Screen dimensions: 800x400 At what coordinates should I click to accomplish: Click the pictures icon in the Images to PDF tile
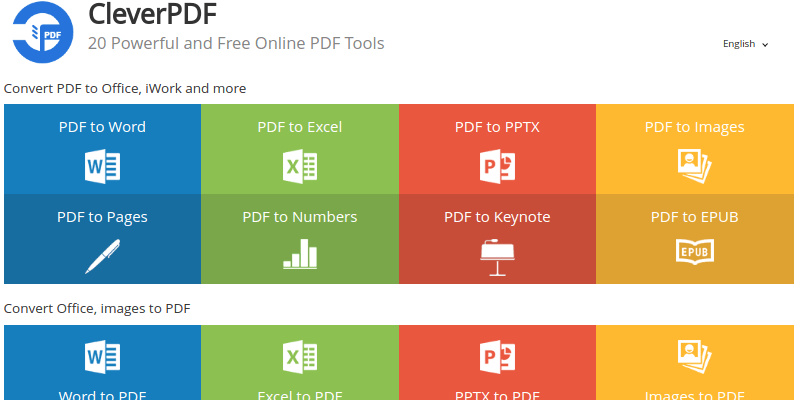click(x=694, y=355)
